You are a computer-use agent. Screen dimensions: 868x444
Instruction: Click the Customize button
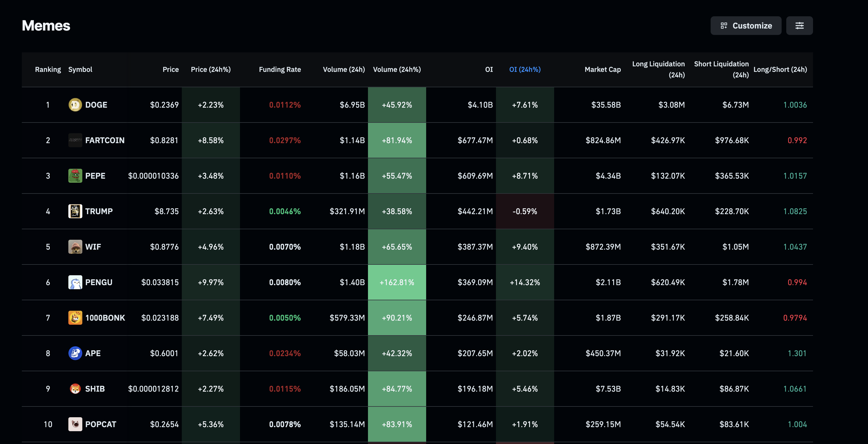coord(746,26)
